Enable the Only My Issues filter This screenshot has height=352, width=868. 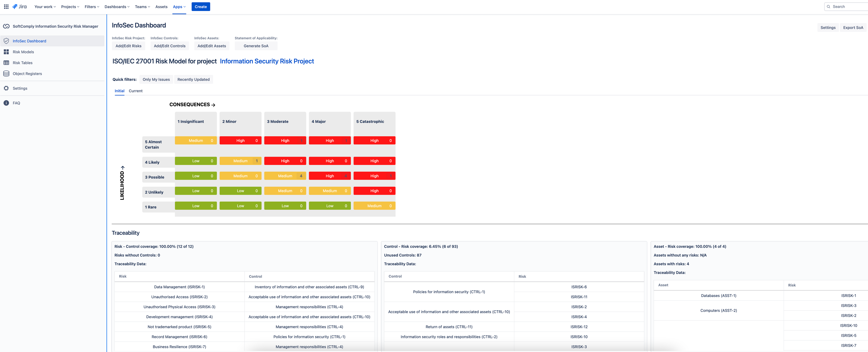click(x=156, y=79)
